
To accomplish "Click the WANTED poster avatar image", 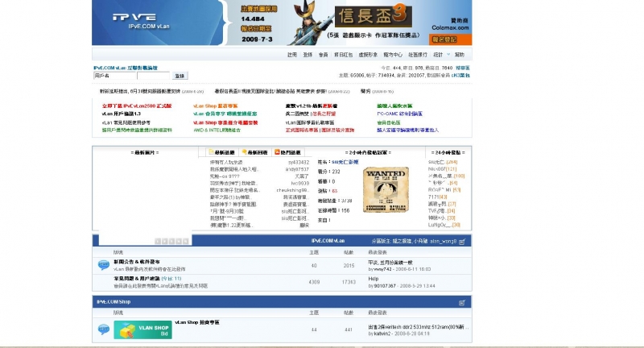I will tap(386, 190).
